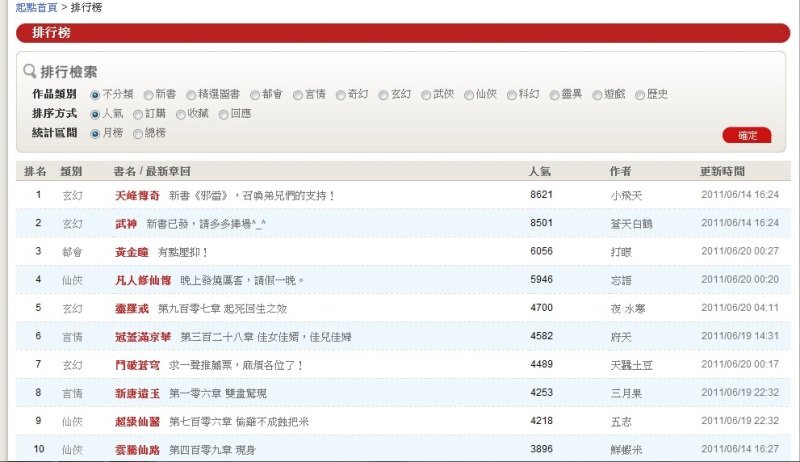
Task: Open the book 冠蓋滿京華
Action: coord(143,337)
